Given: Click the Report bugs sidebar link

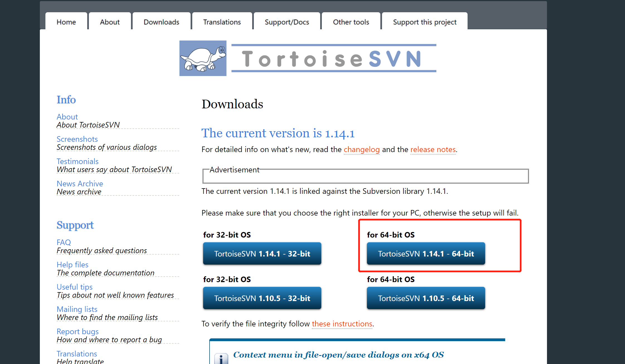Looking at the screenshot, I should (x=77, y=331).
